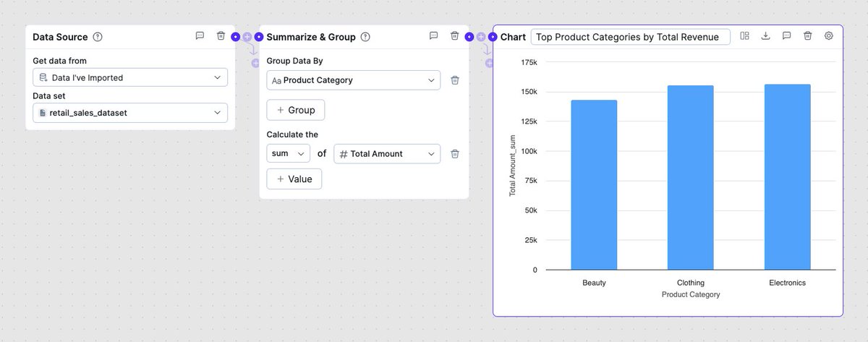Delete the Chart node with trash icon
Viewport: 868px width, 342px height.
pyautogui.click(x=808, y=36)
